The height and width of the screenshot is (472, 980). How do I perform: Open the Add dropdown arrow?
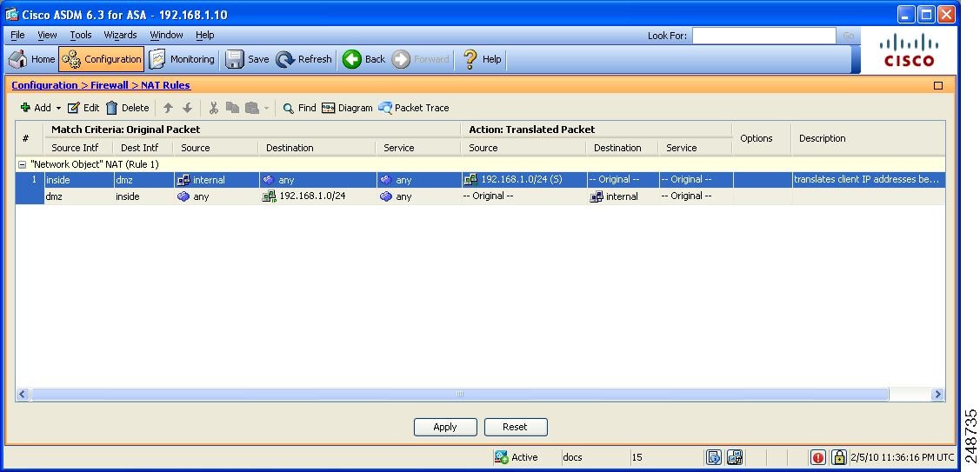[x=59, y=108]
